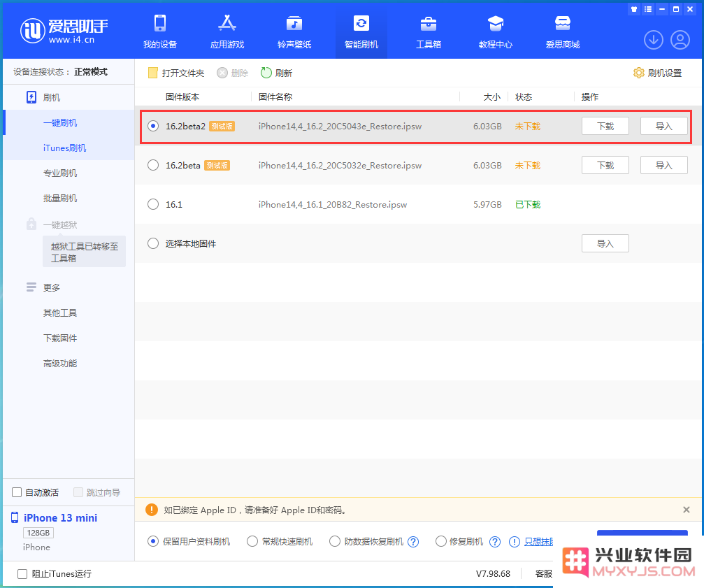Close the Apple ID notice bar
Screen dimensions: 704x588
point(686,510)
